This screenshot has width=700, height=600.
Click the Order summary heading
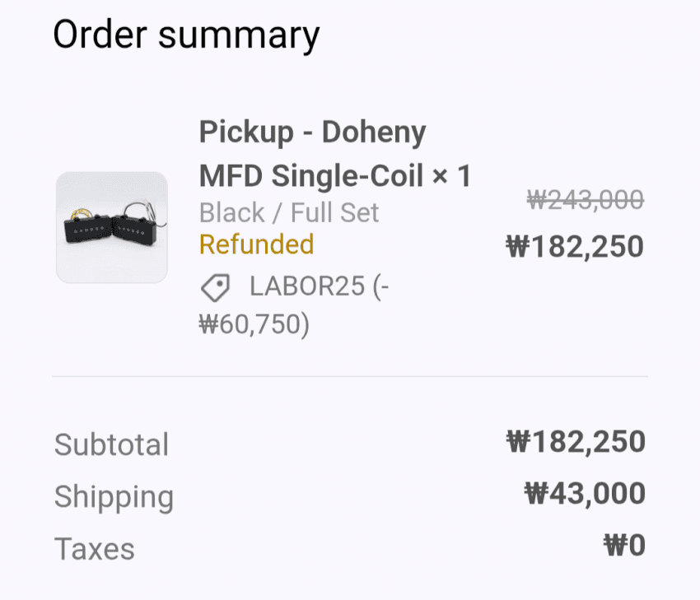186,35
